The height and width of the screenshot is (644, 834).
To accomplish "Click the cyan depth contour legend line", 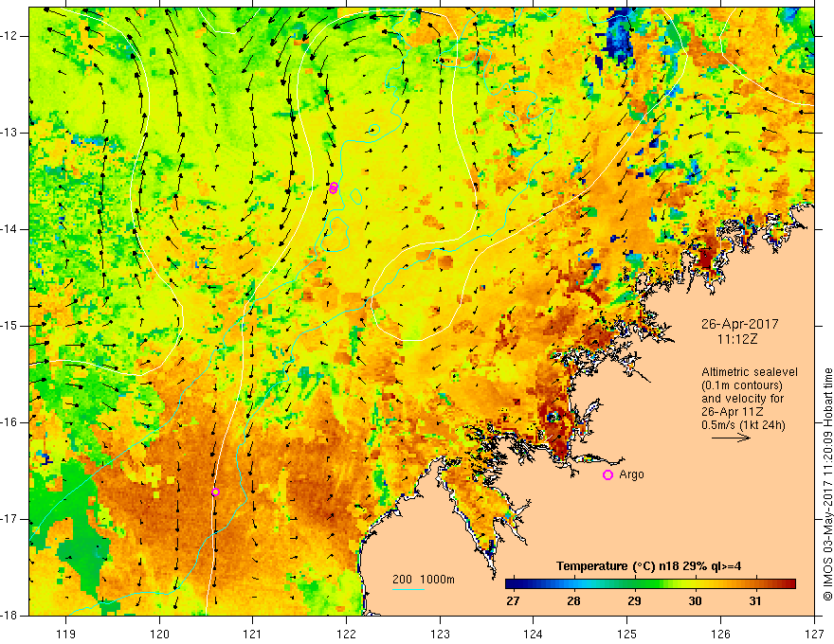I will [x=408, y=589].
